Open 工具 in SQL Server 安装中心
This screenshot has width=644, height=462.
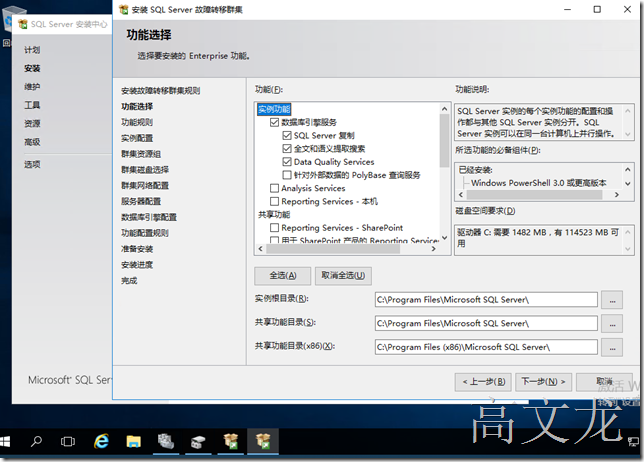tap(32, 105)
